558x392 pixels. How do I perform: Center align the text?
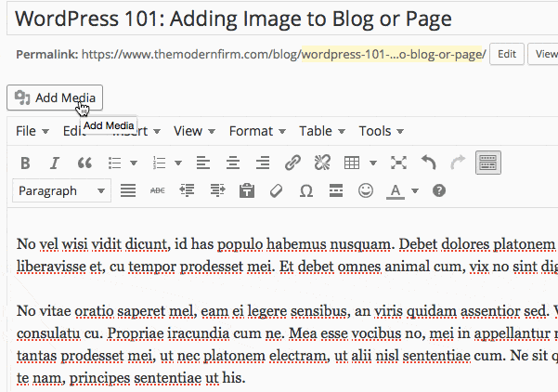(233, 163)
